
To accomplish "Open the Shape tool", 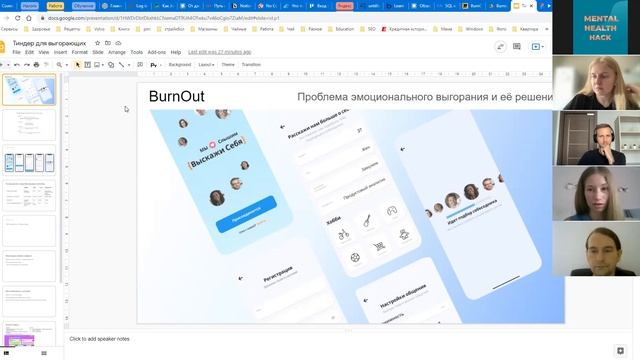I will tap(111, 65).
